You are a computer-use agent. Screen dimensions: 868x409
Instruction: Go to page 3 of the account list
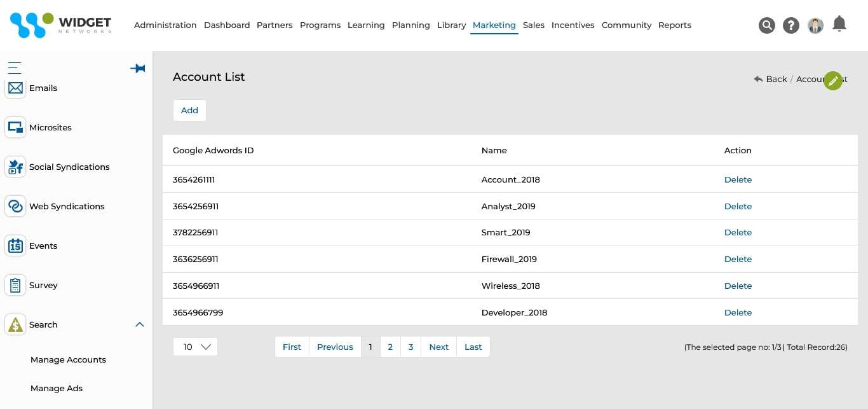click(x=410, y=347)
